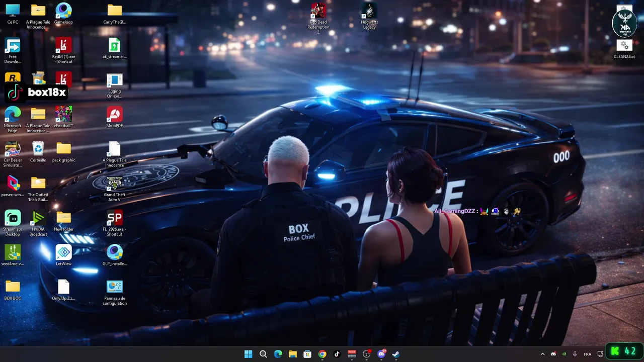644x362 pixels.
Task: Open The Outlast Trials Buil... folder
Action: click(x=38, y=189)
